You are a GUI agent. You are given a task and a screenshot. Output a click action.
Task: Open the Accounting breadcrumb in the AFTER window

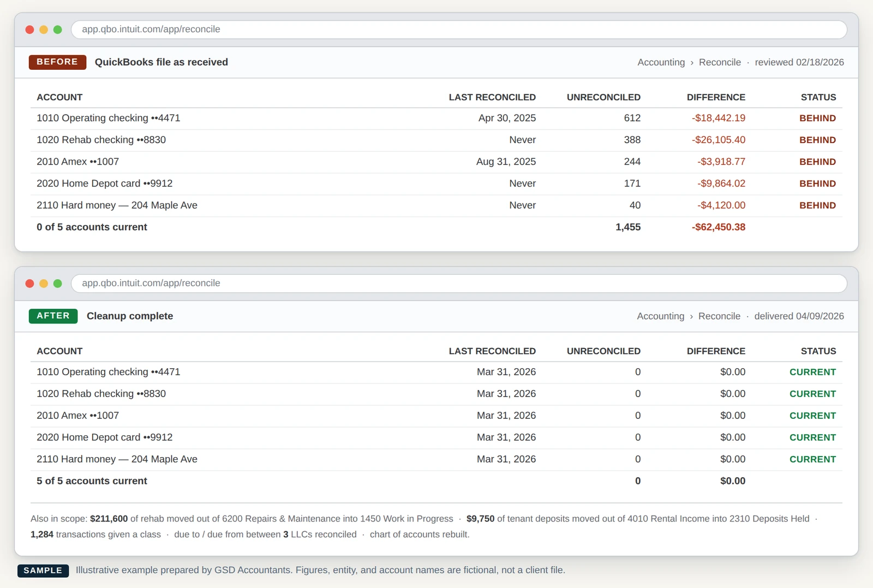tap(660, 316)
